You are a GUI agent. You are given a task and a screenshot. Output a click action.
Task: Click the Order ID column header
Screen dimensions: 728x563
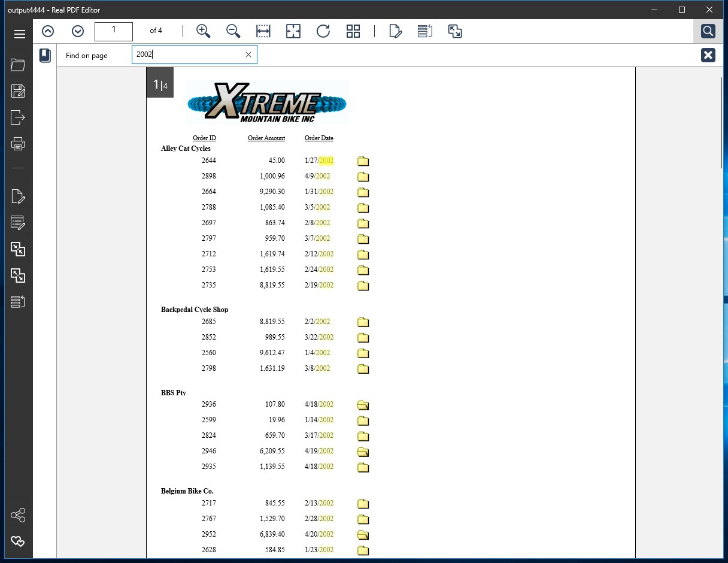click(x=204, y=138)
